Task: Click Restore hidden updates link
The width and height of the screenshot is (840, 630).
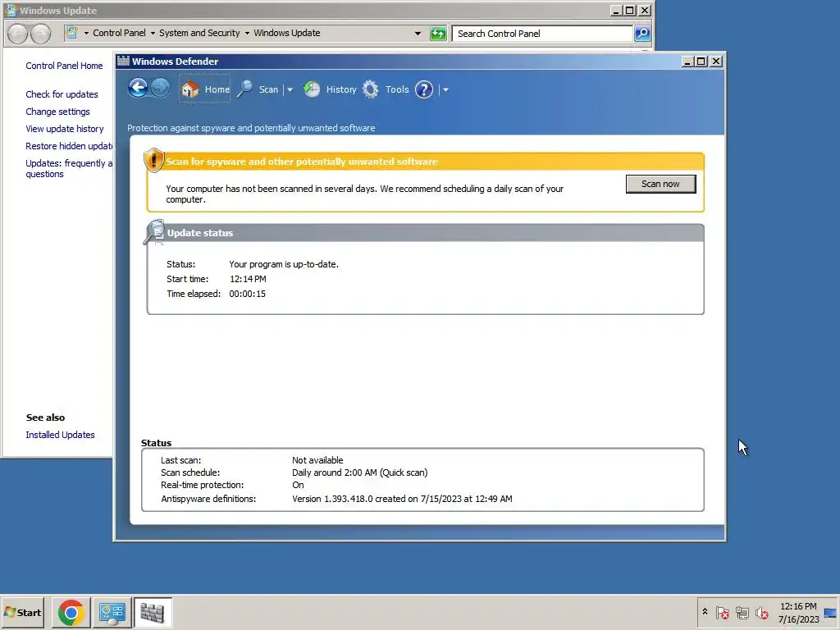Action: [x=69, y=146]
